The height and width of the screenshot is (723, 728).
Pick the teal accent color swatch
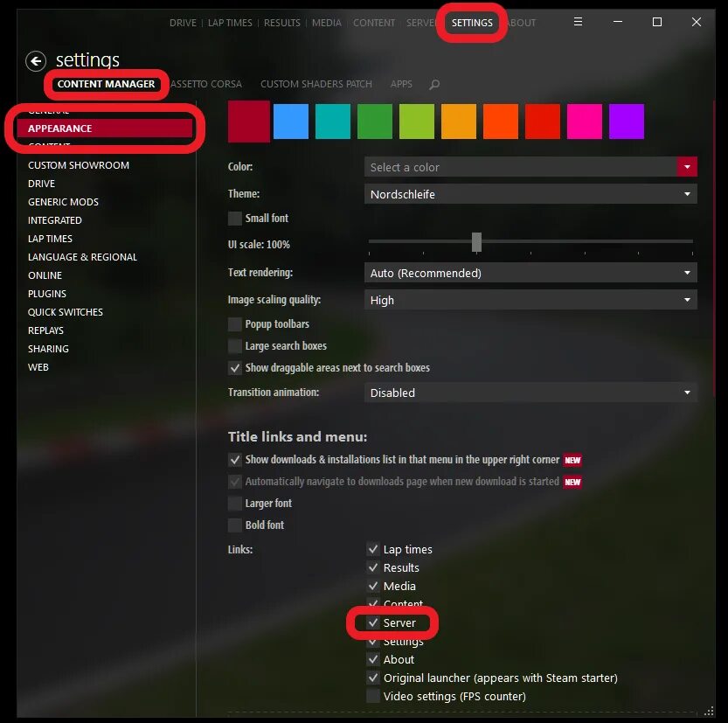(x=333, y=122)
